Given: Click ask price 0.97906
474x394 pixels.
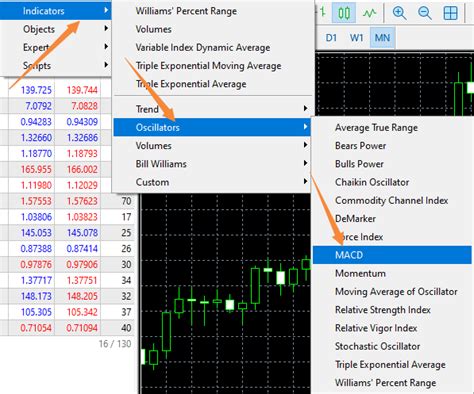Looking at the screenshot, I should 82,264.
